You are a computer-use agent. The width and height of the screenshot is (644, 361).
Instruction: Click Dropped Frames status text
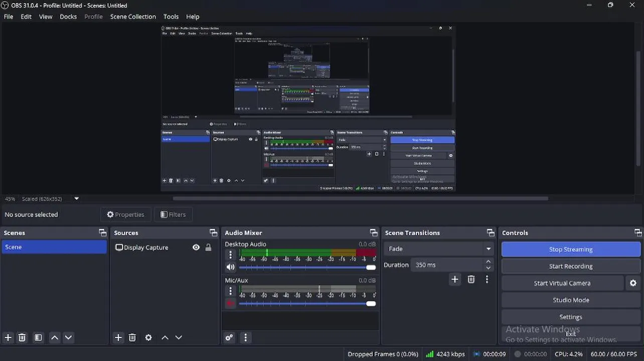click(383, 354)
